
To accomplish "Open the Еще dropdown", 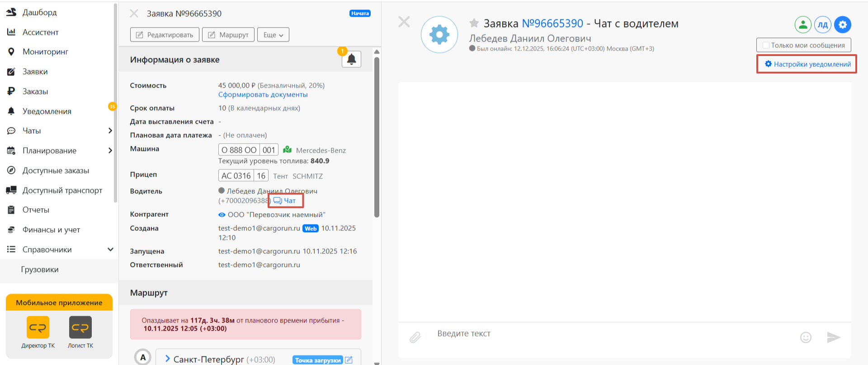I will (273, 35).
